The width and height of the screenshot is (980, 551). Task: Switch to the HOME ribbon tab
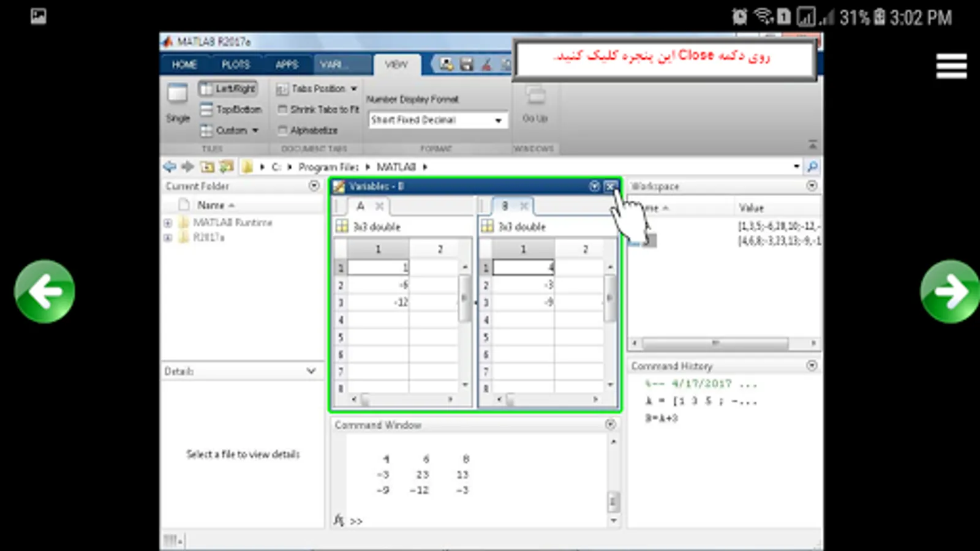(x=184, y=64)
